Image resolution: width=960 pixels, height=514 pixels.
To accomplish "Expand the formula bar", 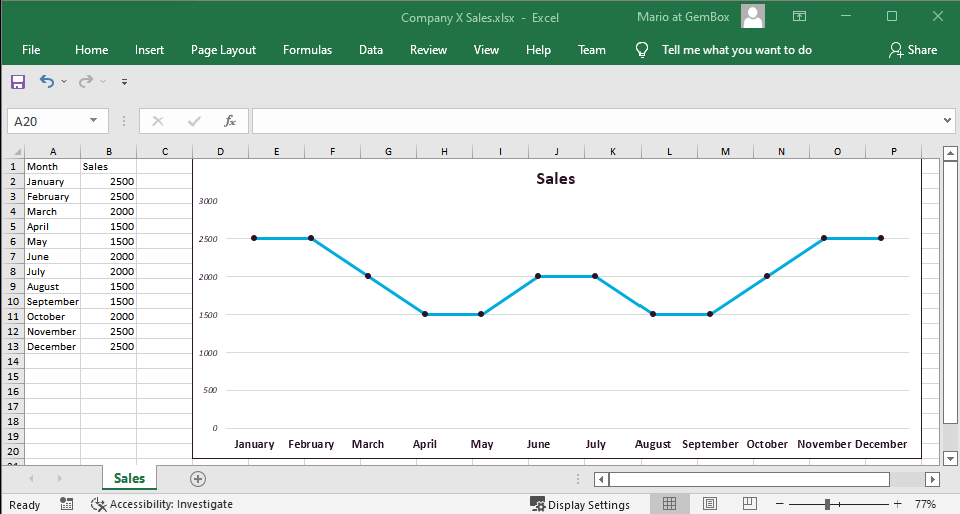I will (947, 121).
